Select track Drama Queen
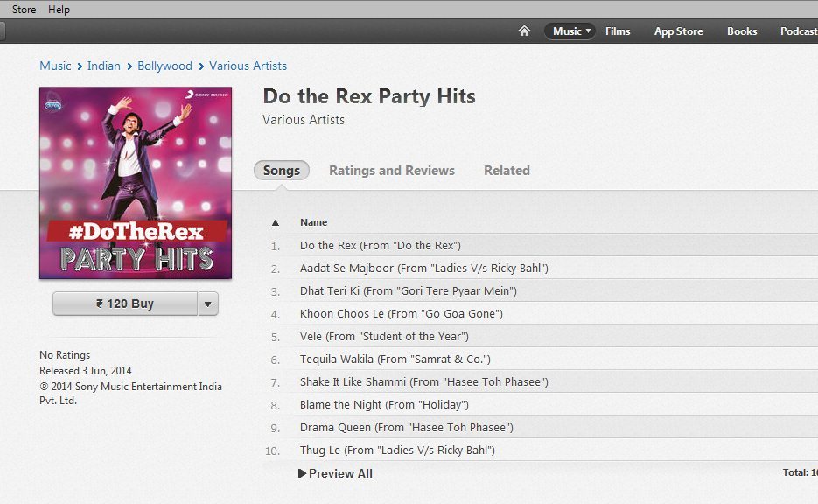 pos(541,427)
